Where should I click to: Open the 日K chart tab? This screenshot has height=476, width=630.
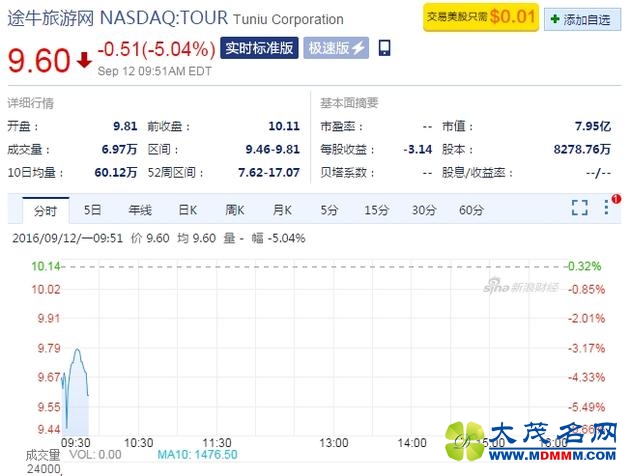click(188, 210)
